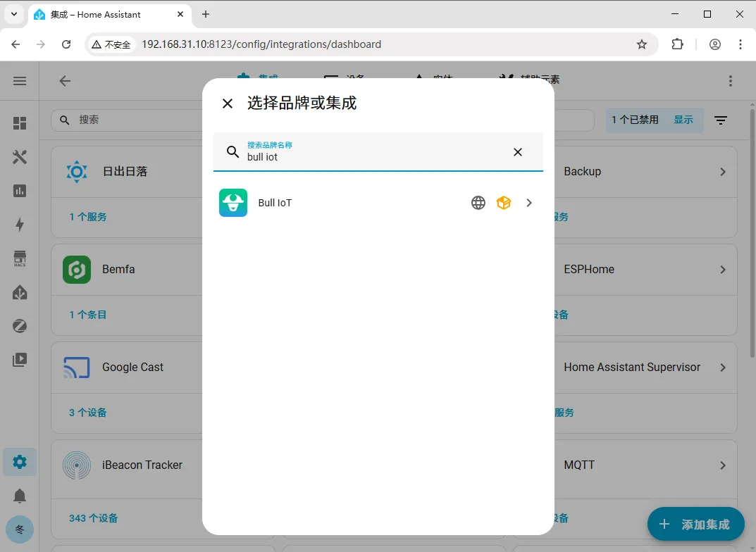Open the History chart sidebar icon
Image resolution: width=756 pixels, height=552 pixels.
click(20, 191)
